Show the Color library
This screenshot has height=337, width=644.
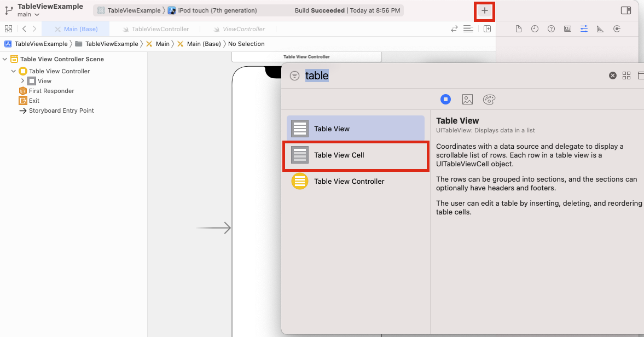[489, 100]
